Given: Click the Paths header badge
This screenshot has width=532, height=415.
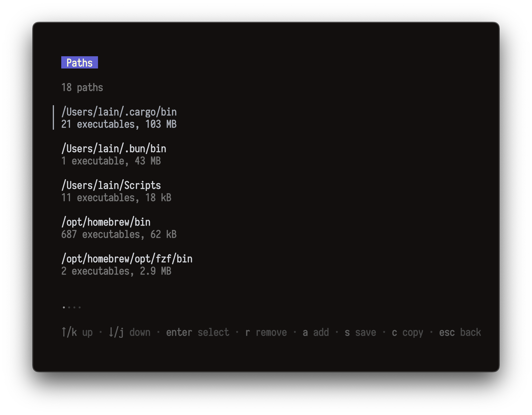Looking at the screenshot, I should coord(80,62).
